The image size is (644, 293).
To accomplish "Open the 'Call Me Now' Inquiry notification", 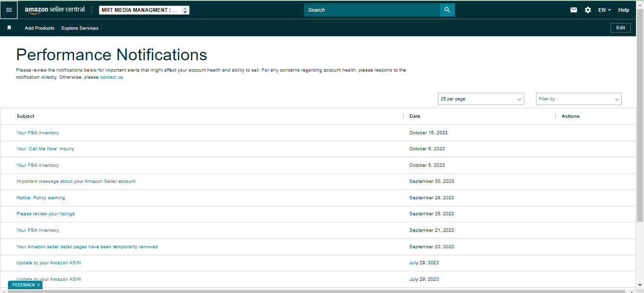I will coord(45,149).
